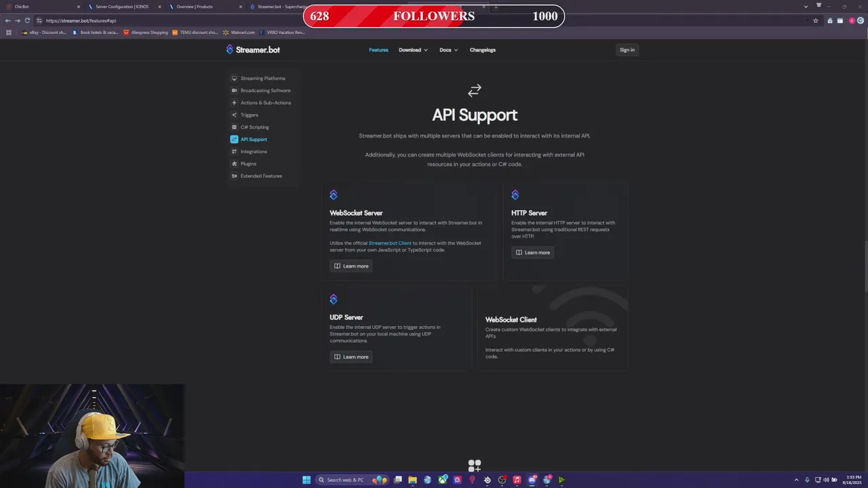Open Book hotels bookmark
The image size is (868, 488).
tap(95, 32)
